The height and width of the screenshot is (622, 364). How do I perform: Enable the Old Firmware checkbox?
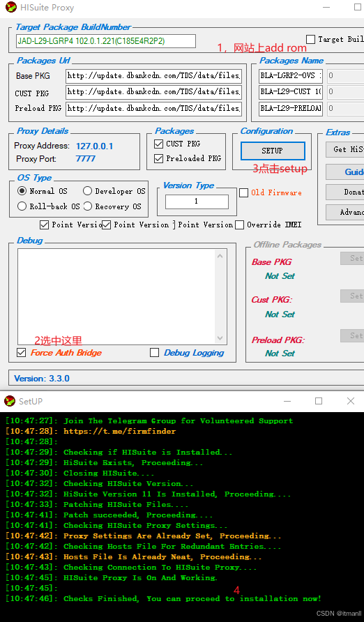click(x=243, y=192)
